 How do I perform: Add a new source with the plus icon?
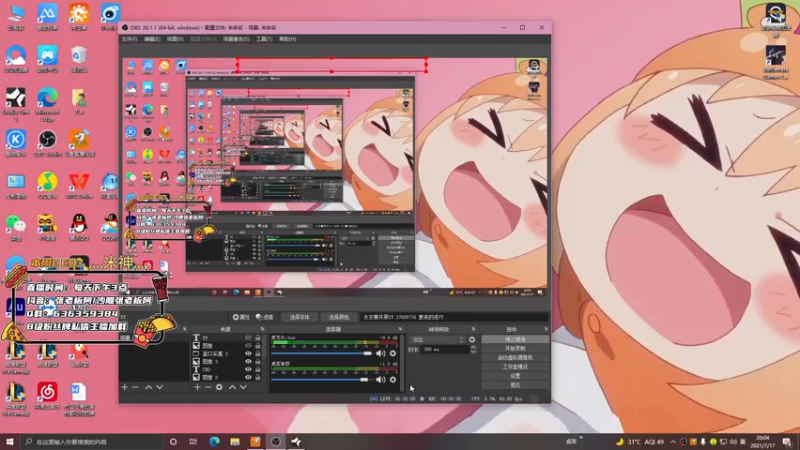click(x=197, y=387)
